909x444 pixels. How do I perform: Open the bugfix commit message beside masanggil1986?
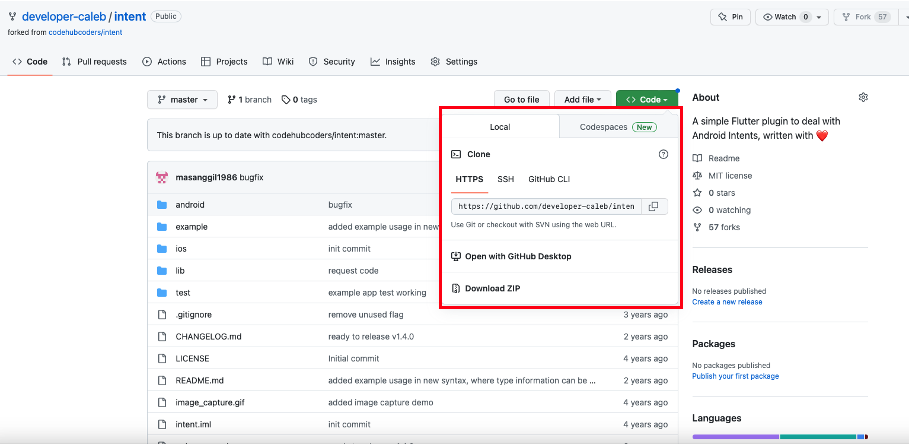tap(252, 177)
